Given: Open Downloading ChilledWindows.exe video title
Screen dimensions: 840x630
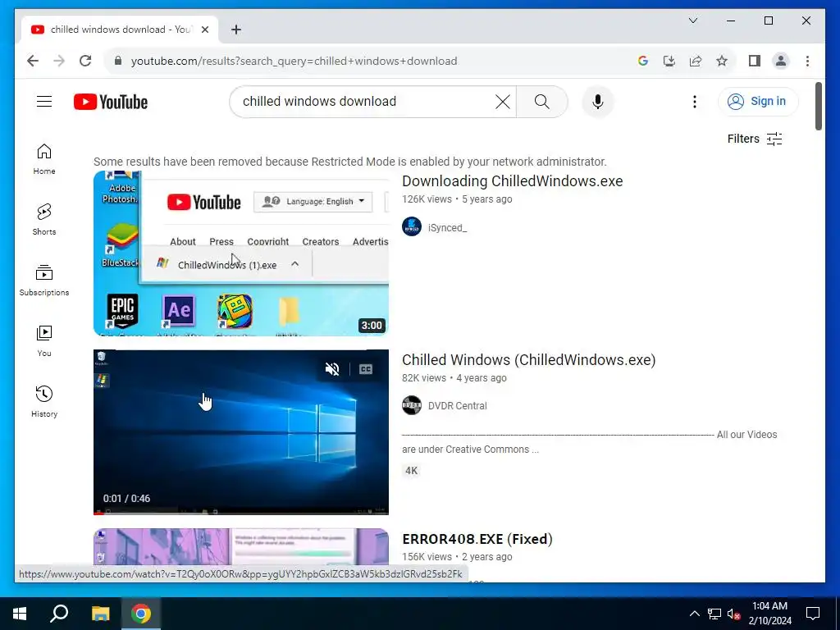Looking at the screenshot, I should [x=512, y=181].
